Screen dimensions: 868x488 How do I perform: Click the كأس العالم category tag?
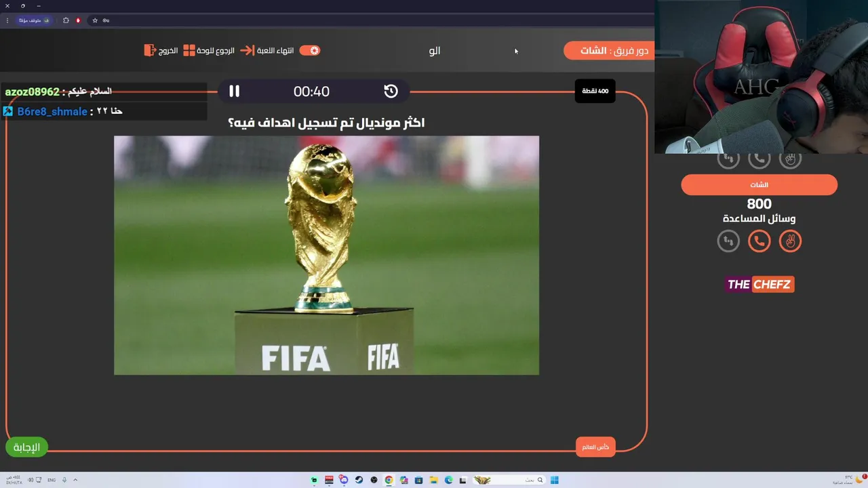click(x=595, y=447)
